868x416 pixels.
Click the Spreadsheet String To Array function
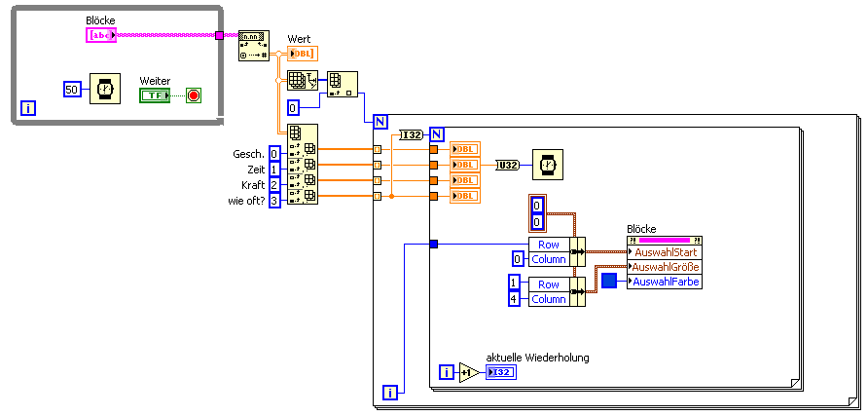(254, 46)
